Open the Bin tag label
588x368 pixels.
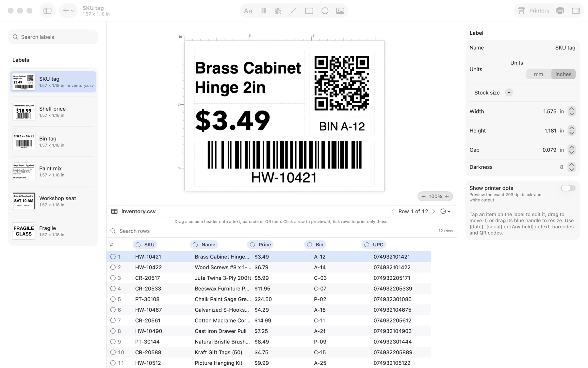[53, 142]
